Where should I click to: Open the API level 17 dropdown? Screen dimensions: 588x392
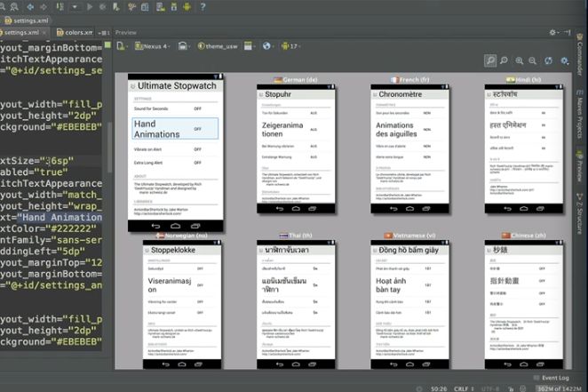291,46
